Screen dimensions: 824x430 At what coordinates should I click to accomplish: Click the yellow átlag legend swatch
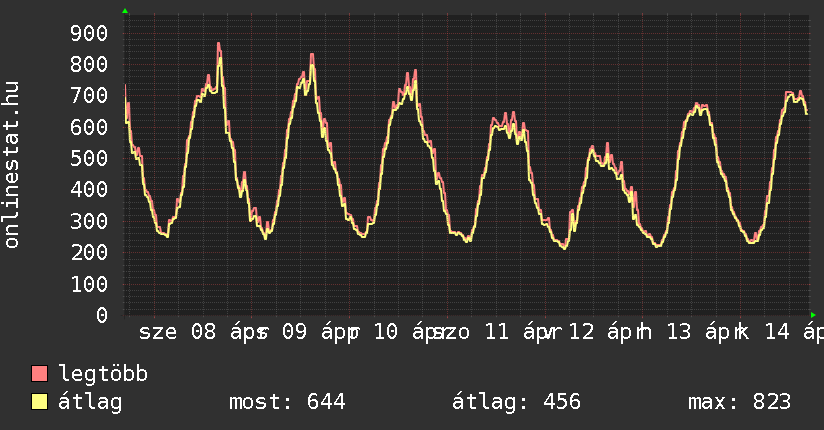(x=40, y=403)
